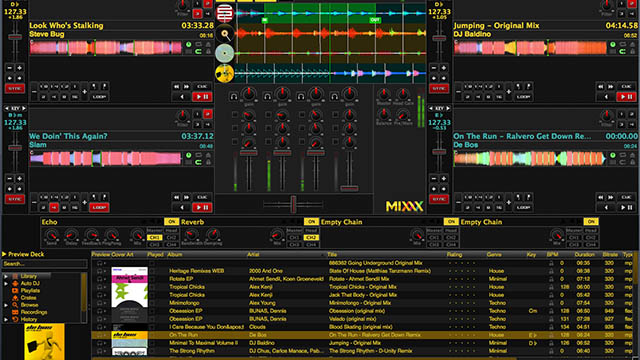Reverse play the We Doin' This Again deck
The image size is (640, 360).
point(182,207)
